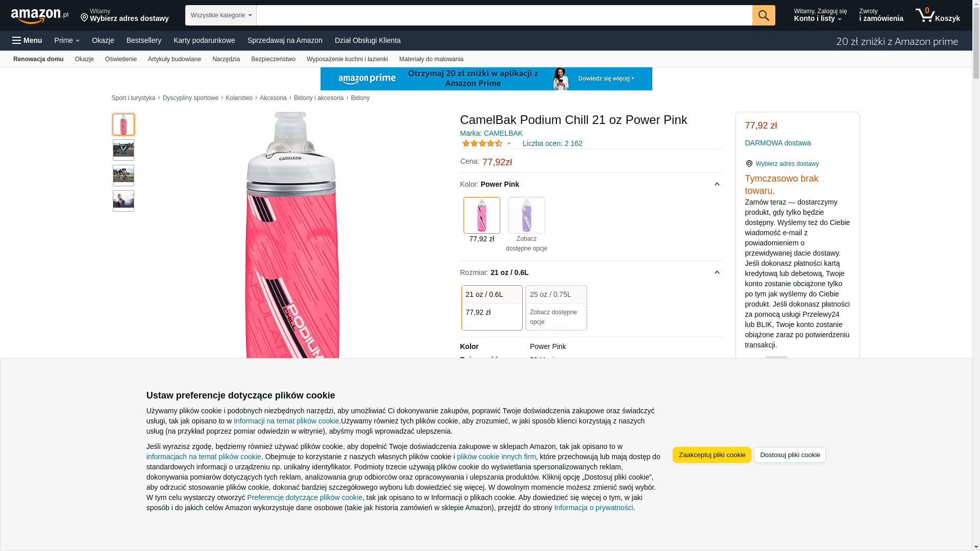Select the 21 oz / 0.6L size option

coord(492,307)
